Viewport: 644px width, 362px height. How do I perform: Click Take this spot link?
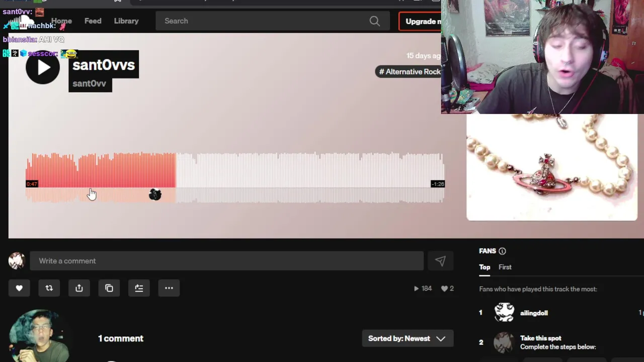pos(541,338)
